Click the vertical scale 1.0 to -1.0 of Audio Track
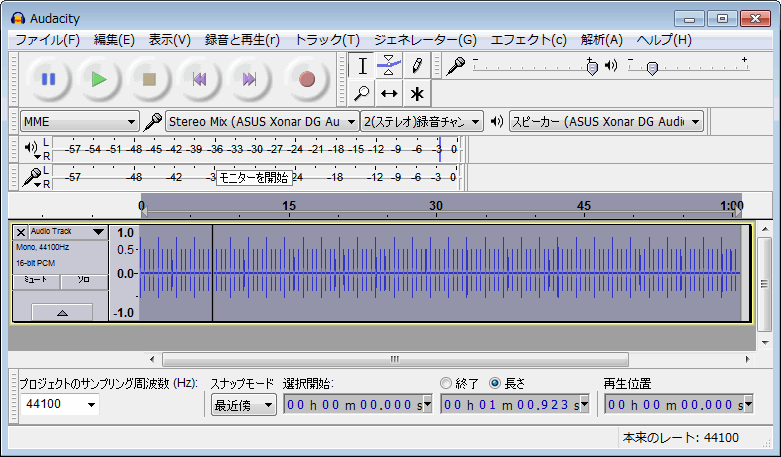The width and height of the screenshot is (781, 457). point(125,273)
